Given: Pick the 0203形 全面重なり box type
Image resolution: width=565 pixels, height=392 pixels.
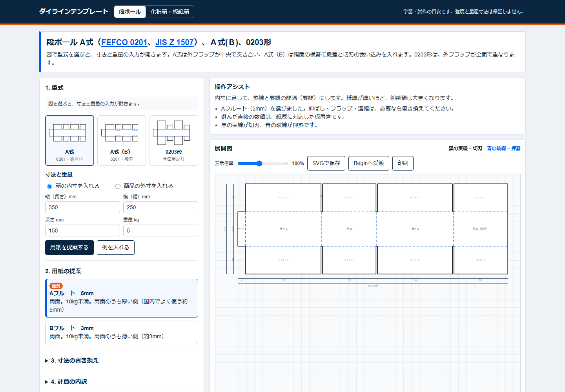Looking at the screenshot, I should [x=173, y=140].
